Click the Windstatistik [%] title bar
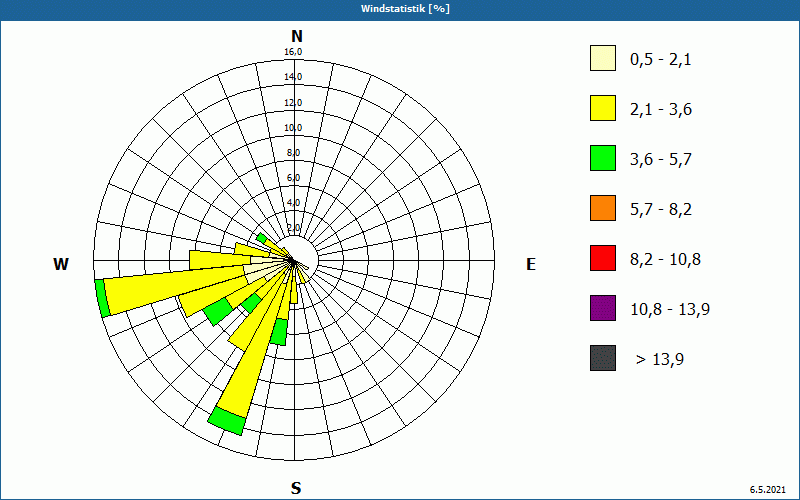 400,9
